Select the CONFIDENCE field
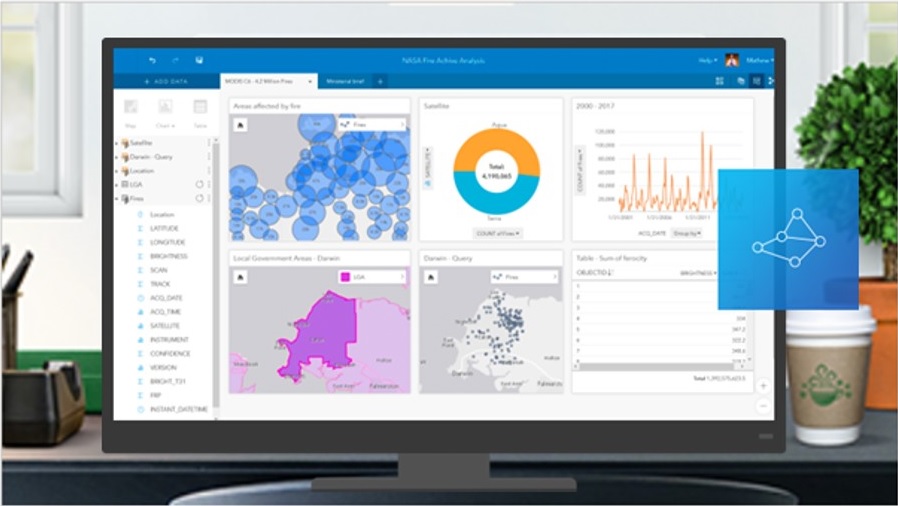 click(170, 353)
